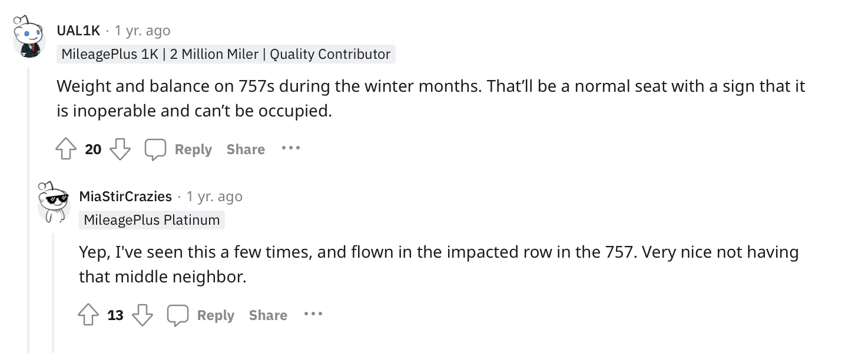This screenshot has width=868, height=353.
Task: Open UAL1K's user profile link
Action: pyautogui.click(x=78, y=30)
